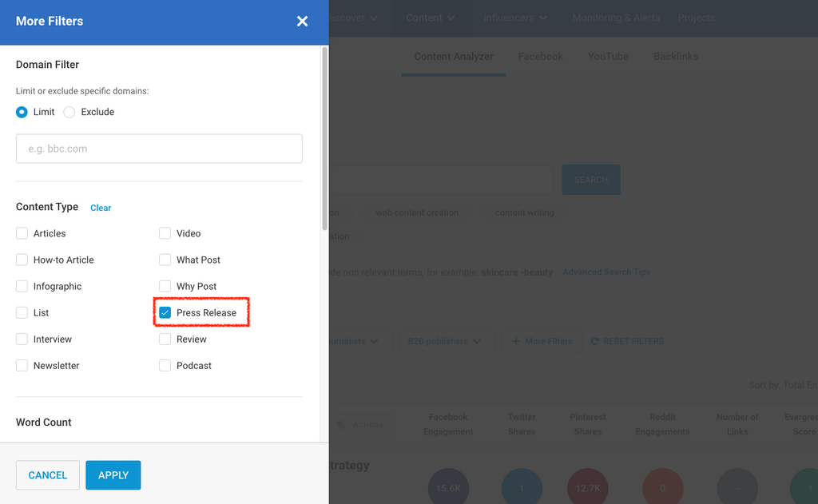The height and width of the screenshot is (504, 818).
Task: Expand the Influencers dropdown menu
Action: (515, 18)
